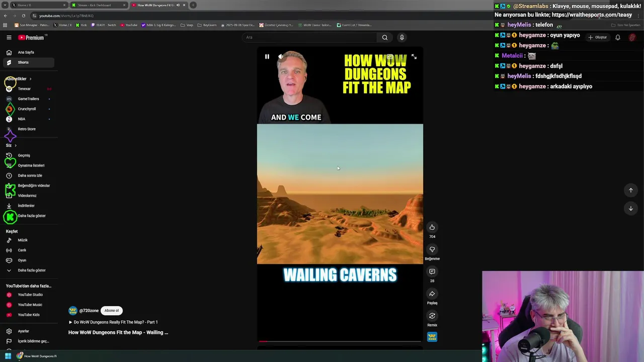The image size is (644, 362).
Task: Open the Crunchyroll channel subscription
Action: pos(28,109)
